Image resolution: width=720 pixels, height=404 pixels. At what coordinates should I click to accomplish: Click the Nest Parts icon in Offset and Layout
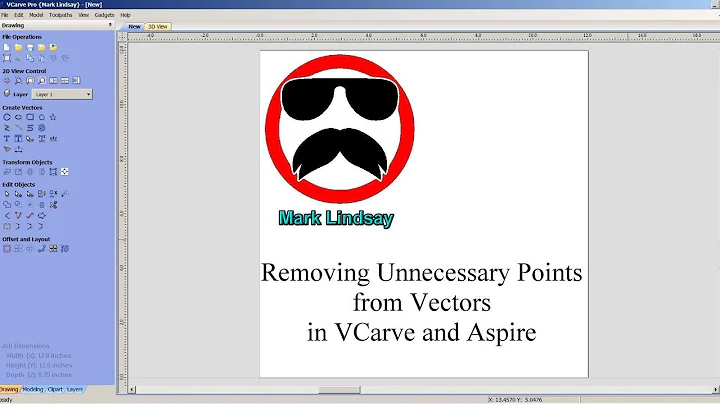(x=65, y=249)
